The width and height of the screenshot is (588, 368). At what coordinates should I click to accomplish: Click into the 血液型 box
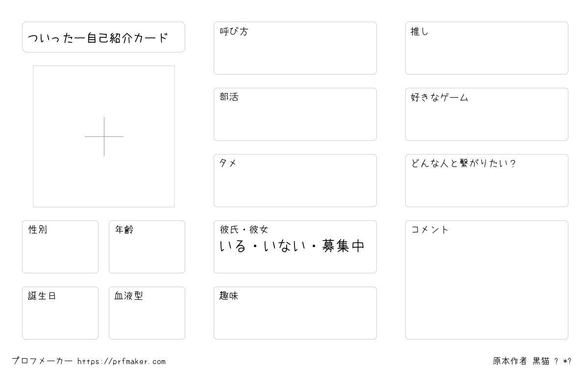[147, 313]
